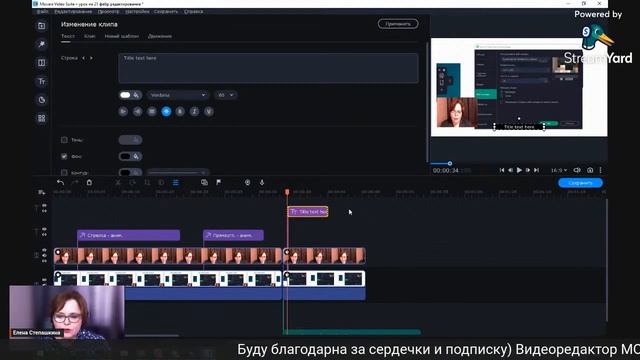Click the Crop icon on timeline toolbar
The image size is (640, 360).
(x=147, y=182)
